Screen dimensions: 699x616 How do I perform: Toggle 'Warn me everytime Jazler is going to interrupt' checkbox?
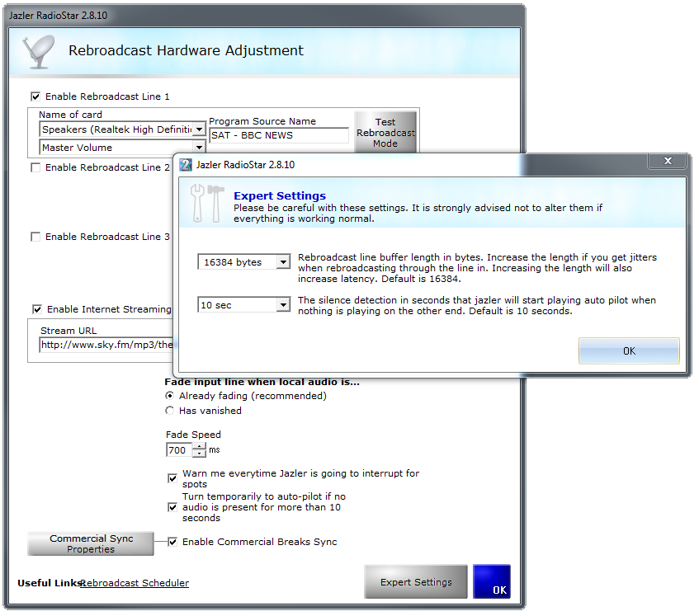(x=172, y=478)
